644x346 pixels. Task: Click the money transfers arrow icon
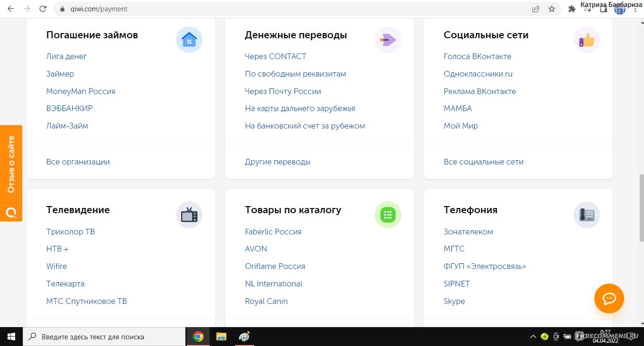tap(388, 40)
